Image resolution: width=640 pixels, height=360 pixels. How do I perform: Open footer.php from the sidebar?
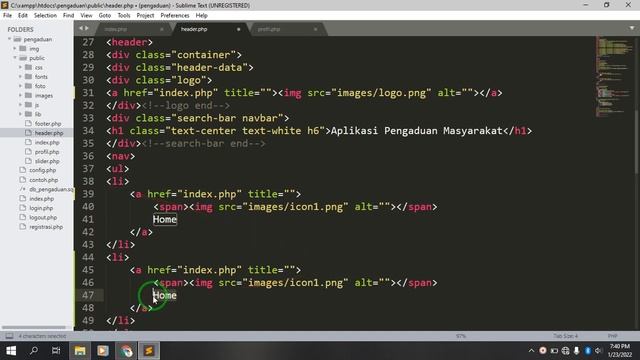coord(48,123)
